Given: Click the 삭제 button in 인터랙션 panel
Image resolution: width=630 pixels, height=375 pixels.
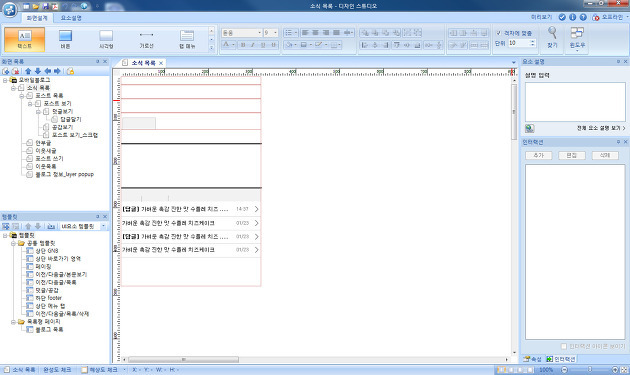Looking at the screenshot, I should (x=605, y=156).
